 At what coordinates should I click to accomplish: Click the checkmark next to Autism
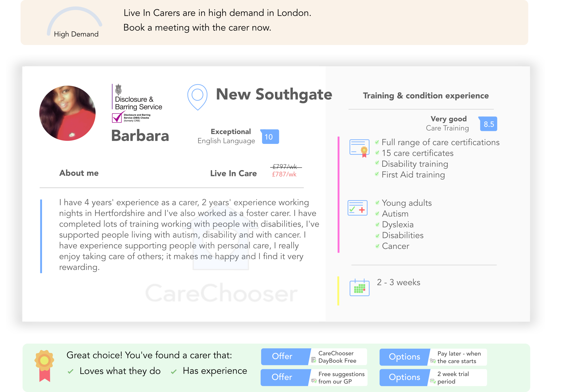pyautogui.click(x=377, y=214)
